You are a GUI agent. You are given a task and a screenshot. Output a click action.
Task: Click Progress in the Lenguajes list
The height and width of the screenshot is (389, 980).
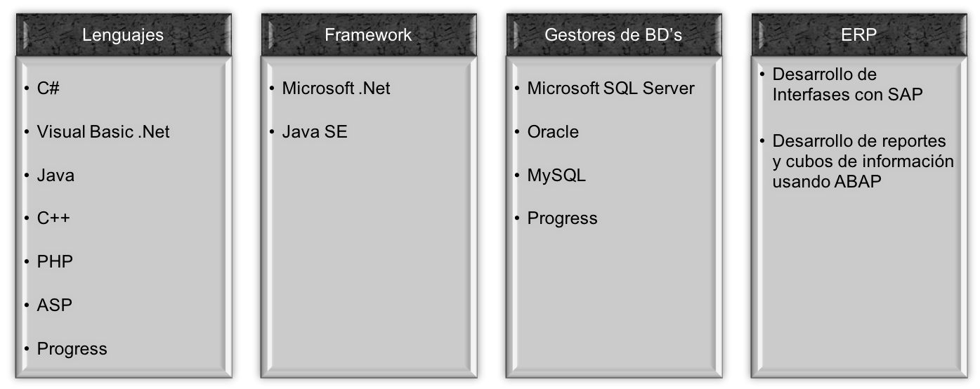point(72,349)
